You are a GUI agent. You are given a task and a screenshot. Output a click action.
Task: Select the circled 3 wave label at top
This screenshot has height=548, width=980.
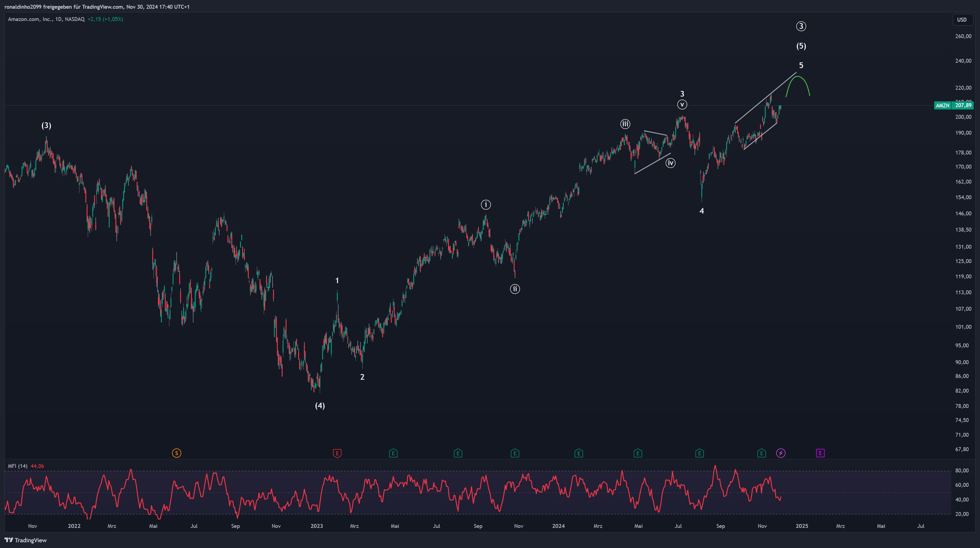click(x=801, y=26)
